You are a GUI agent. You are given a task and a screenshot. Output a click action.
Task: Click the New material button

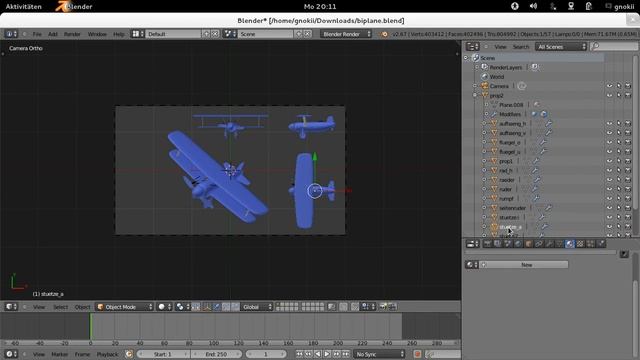click(524, 264)
